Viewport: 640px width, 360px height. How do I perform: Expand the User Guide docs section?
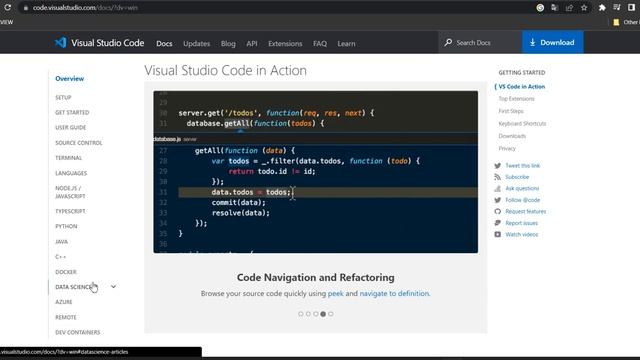tap(71, 127)
